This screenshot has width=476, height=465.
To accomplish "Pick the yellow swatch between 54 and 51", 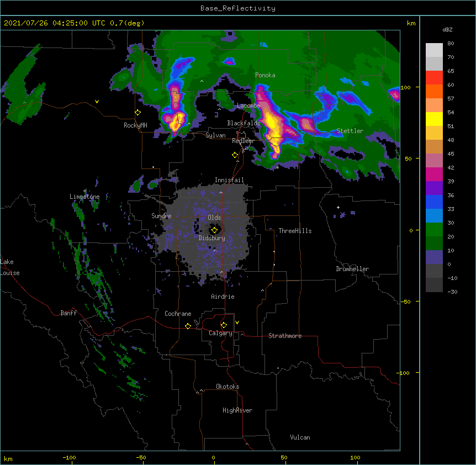I will click(434, 119).
